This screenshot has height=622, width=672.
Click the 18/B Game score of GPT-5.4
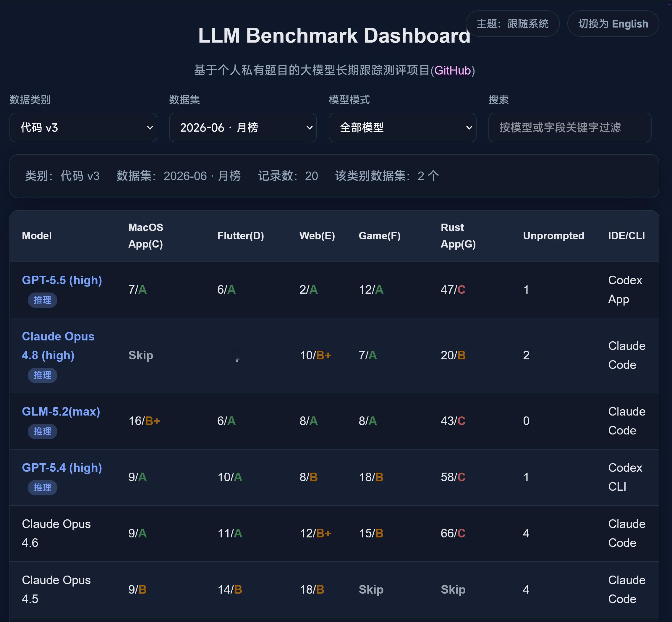pyautogui.click(x=371, y=477)
